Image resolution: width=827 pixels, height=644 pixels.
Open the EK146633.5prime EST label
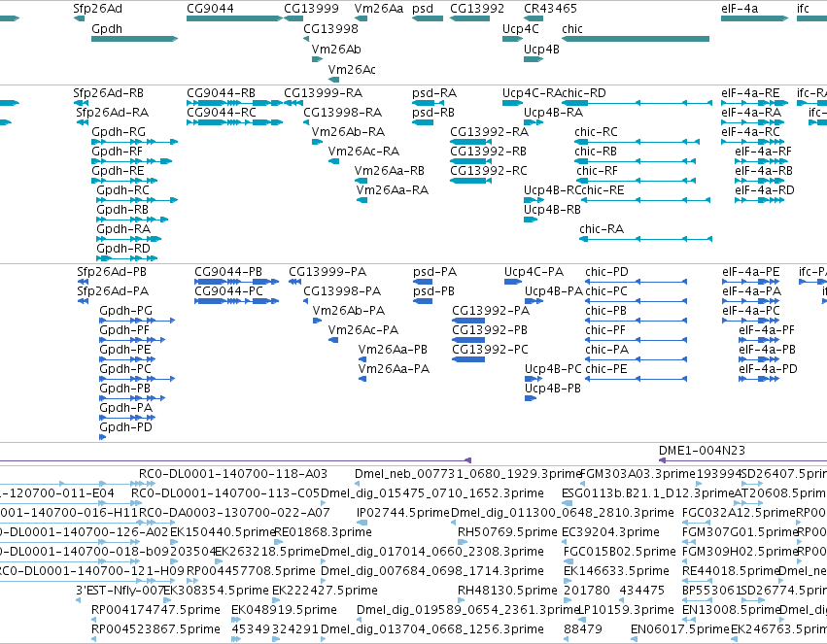[616, 571]
